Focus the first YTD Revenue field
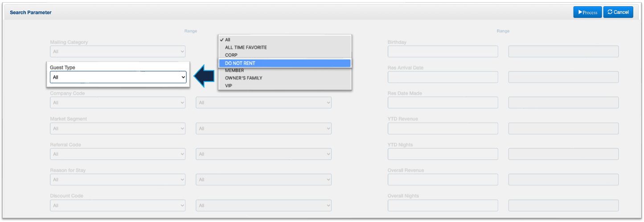The width and height of the screenshot is (644, 222). [x=443, y=129]
